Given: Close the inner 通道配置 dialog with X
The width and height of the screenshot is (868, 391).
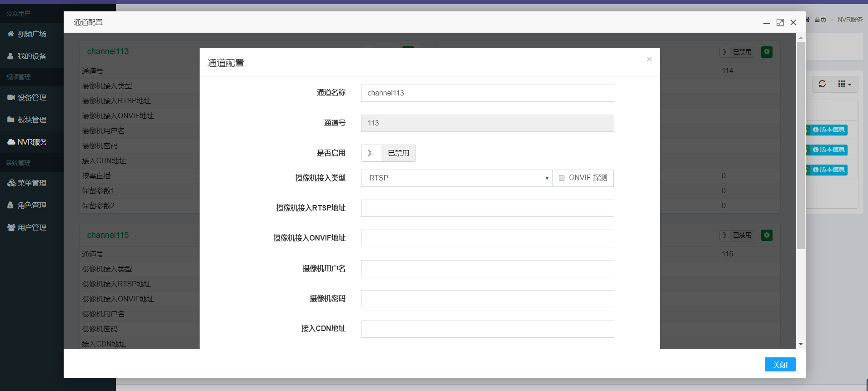Looking at the screenshot, I should pyautogui.click(x=649, y=59).
